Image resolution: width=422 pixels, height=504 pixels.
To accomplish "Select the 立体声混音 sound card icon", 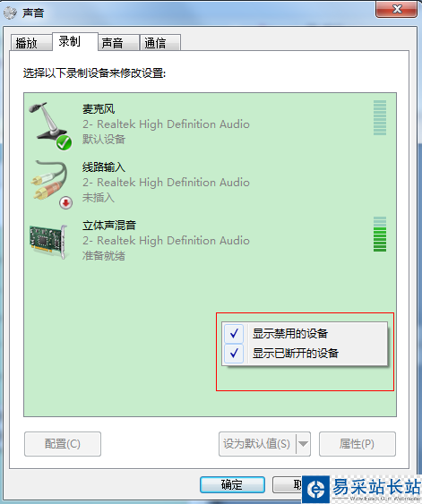I will click(x=49, y=242).
